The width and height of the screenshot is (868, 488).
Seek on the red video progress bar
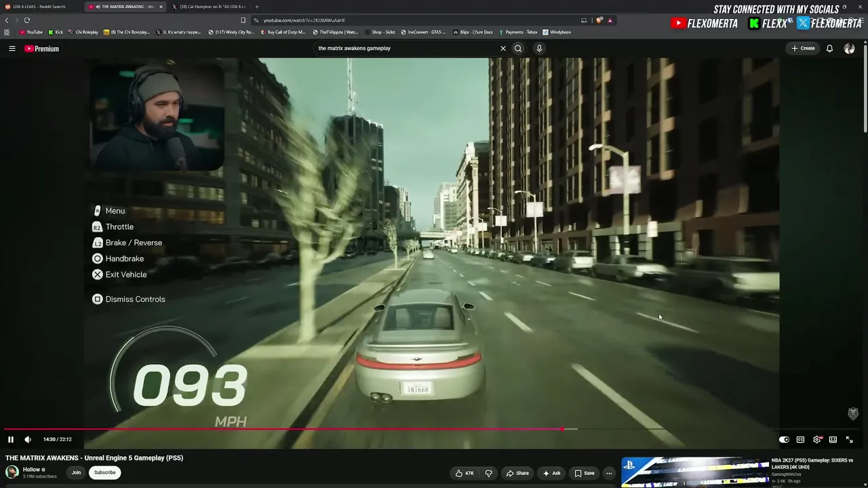coord(283,429)
